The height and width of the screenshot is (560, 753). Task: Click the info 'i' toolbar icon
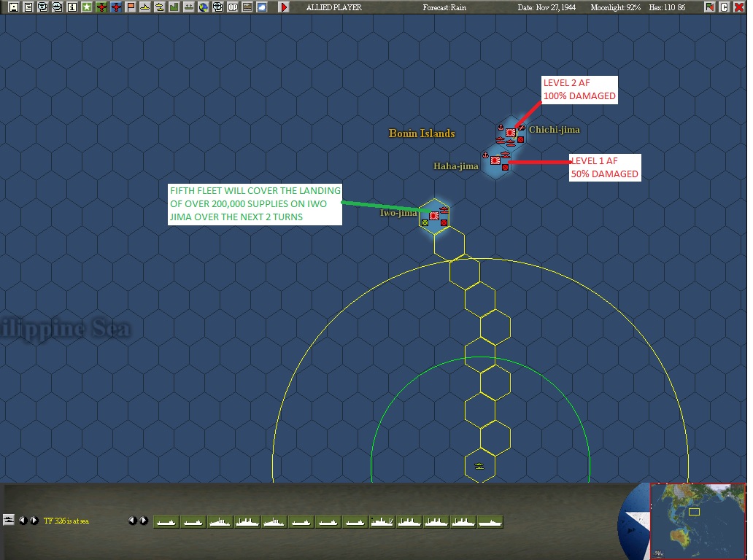coord(72,7)
